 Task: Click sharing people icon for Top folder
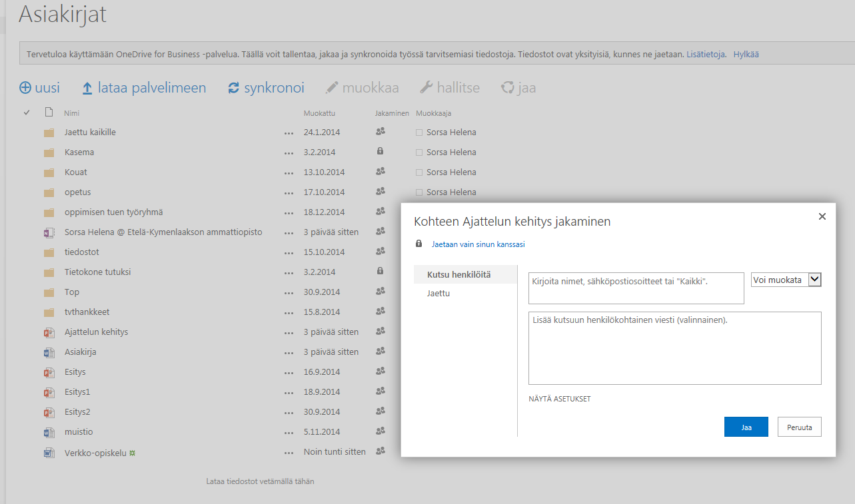point(381,291)
